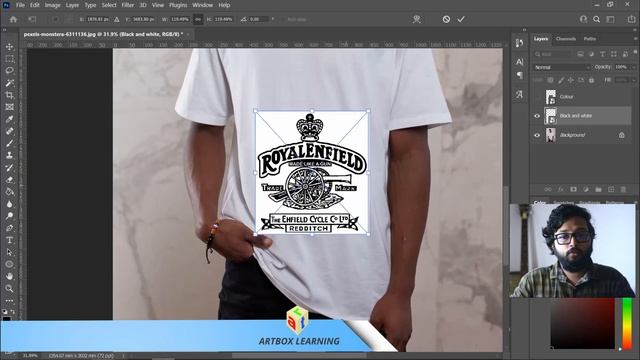Screen dimensions: 640x360
Task: Select the Ellipse shape tool
Action: click(x=9, y=264)
